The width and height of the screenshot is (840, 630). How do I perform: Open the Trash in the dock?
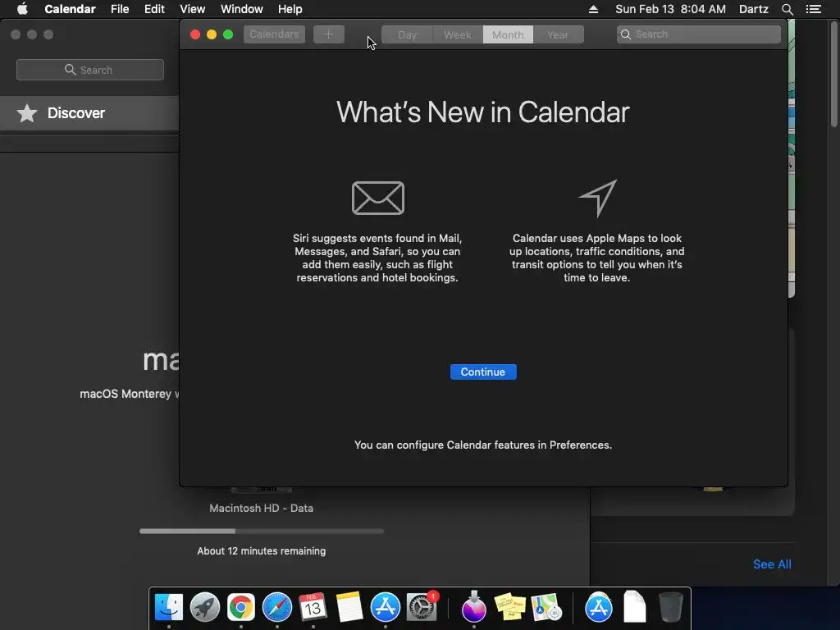670,607
